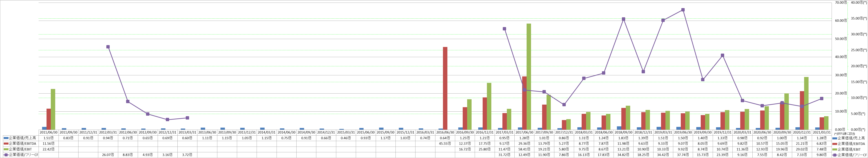Click the green EBIT bar for 2011/06/30
Viewport: 868px width, 158px height.
click(53, 109)
